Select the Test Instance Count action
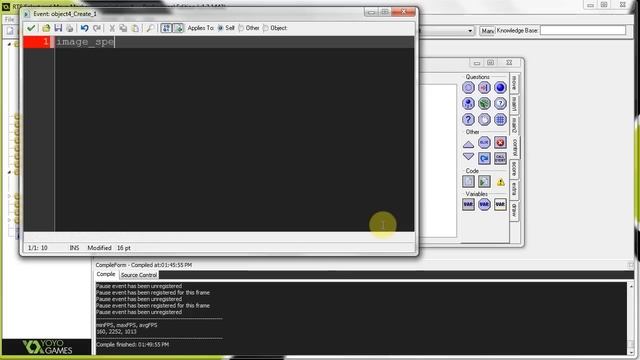Viewport: 640px width, 360px height. pyautogui.click(x=468, y=103)
